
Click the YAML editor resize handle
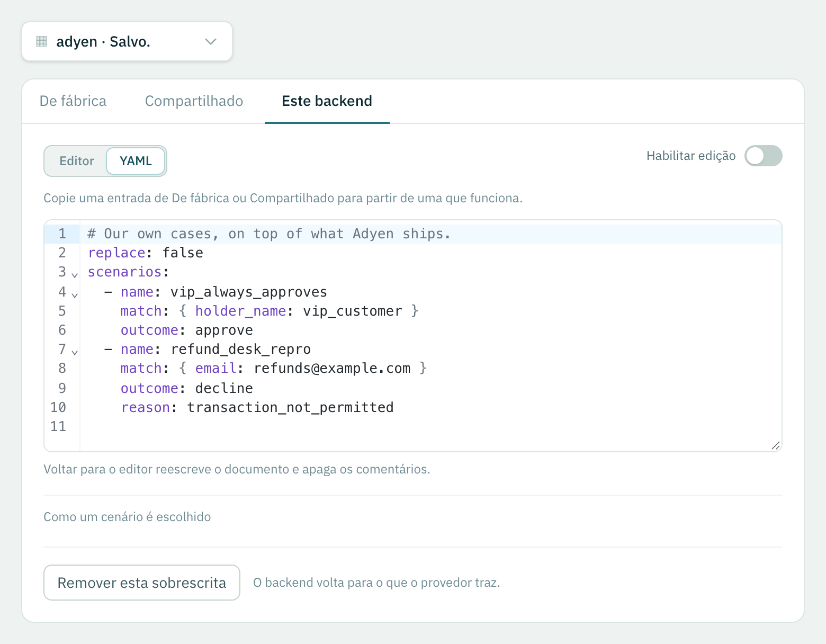coord(776,445)
